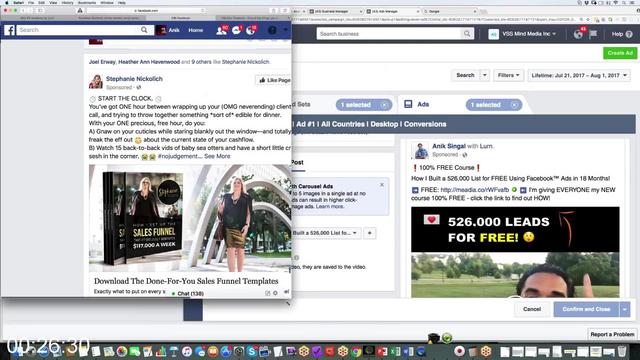Viewport: 640px width, 360px height.
Task: Open the History menu in Safari
Action: (x=67, y=2)
